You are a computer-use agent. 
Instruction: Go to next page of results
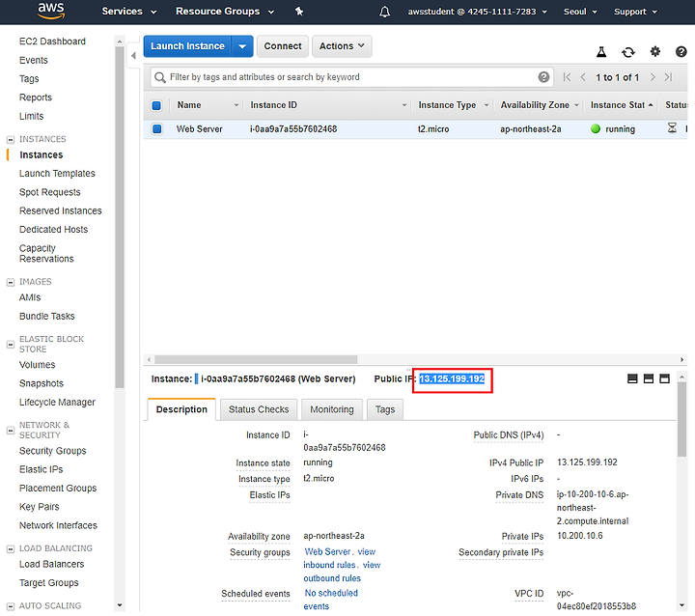(653, 77)
